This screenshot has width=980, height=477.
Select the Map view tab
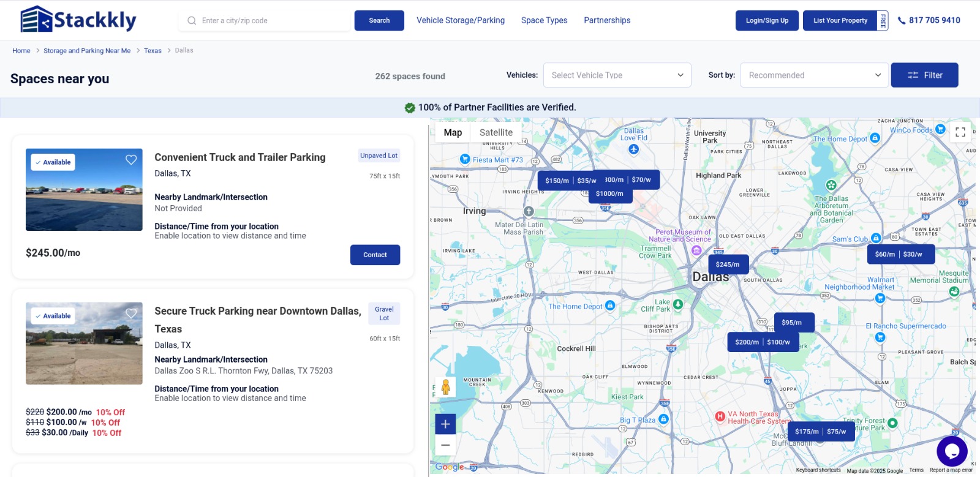[x=453, y=132]
